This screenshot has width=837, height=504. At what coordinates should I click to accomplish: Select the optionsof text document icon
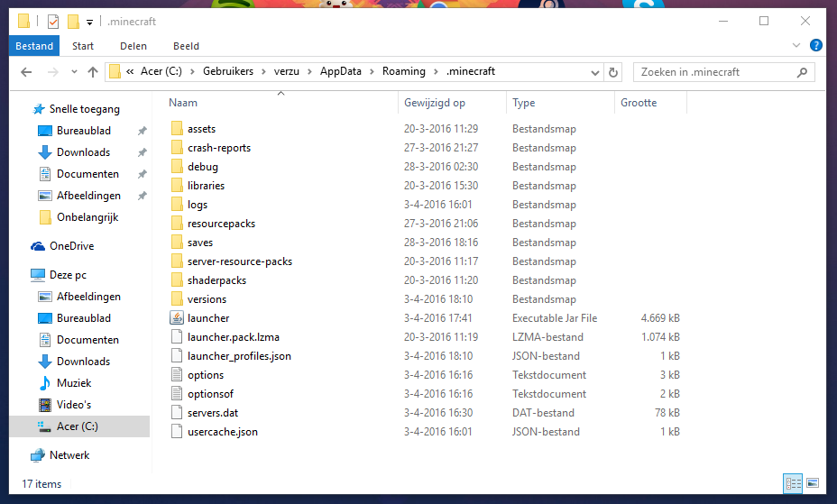[x=177, y=394]
